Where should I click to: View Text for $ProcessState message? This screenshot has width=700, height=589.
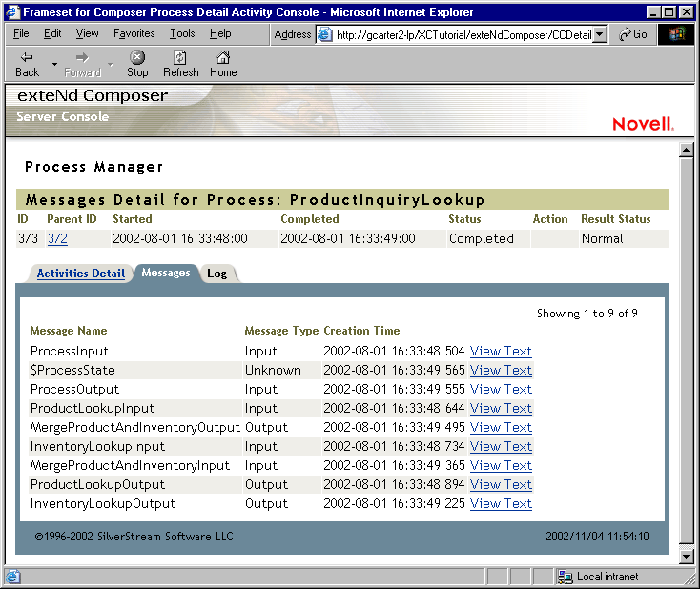[501, 371]
